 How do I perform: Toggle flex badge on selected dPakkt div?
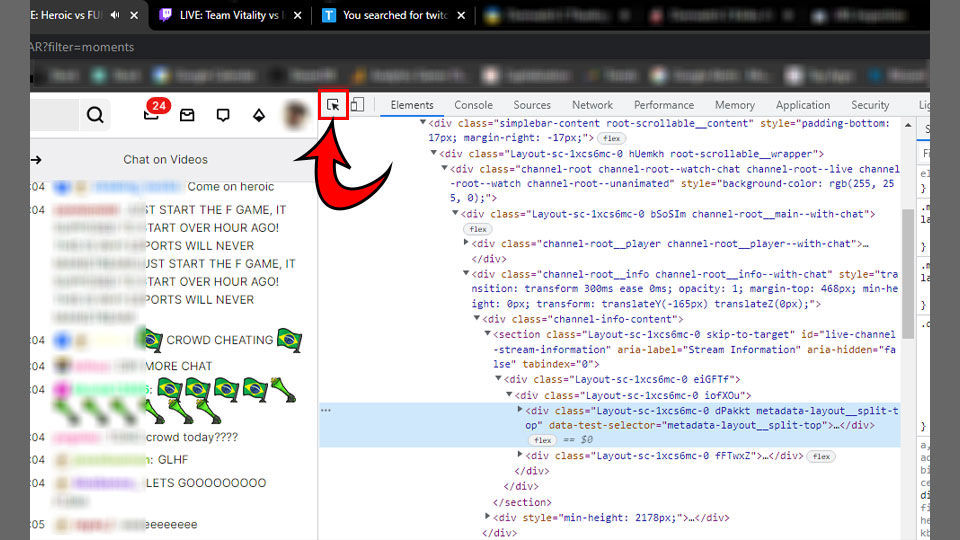point(542,440)
